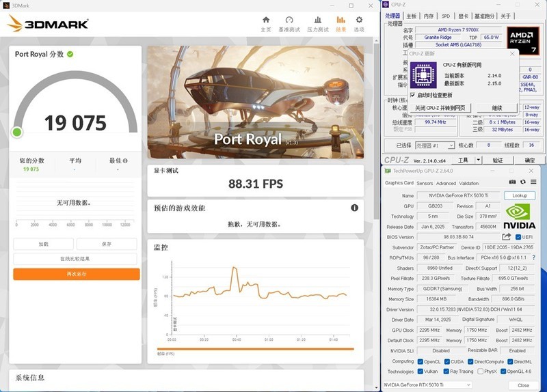This screenshot has height=392, width=547.
Task: Open GPU selection dropdown in GPU-Z
Action: point(427,384)
